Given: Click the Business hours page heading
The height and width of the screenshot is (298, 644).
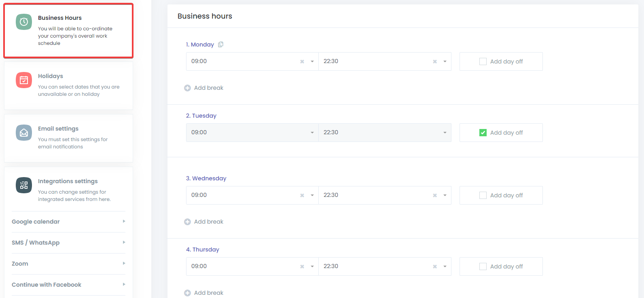Looking at the screenshot, I should coord(205,16).
